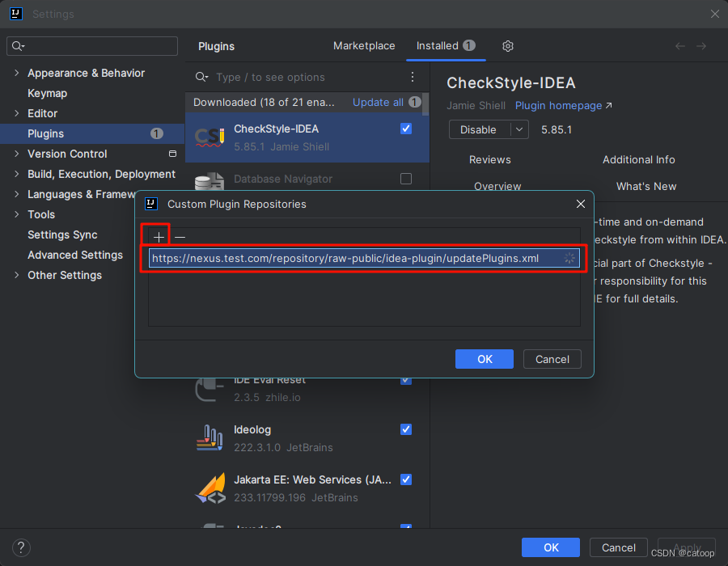This screenshot has width=728, height=566.
Task: Expand Build, Execution, Deployment node
Action: (x=17, y=174)
